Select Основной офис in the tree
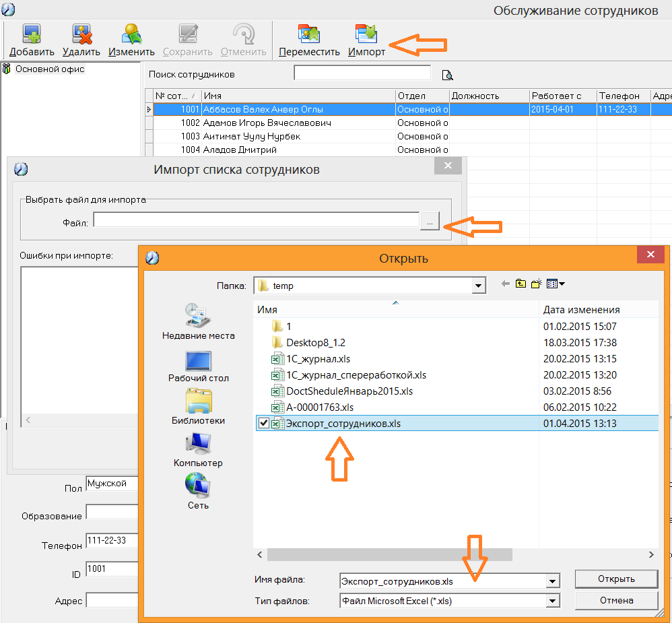Screen dimensions: 672x623 (x=50, y=69)
